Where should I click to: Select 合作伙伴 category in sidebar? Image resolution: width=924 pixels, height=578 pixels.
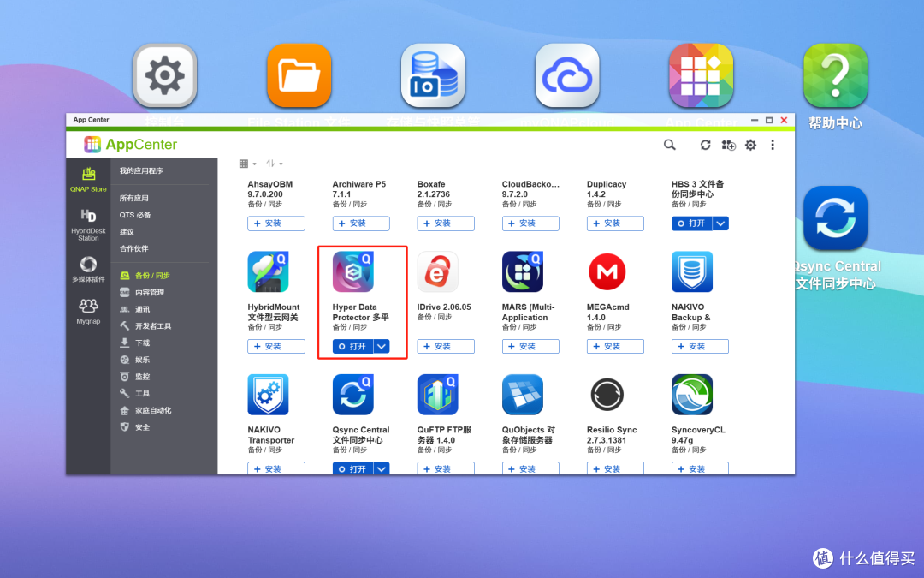tap(134, 249)
